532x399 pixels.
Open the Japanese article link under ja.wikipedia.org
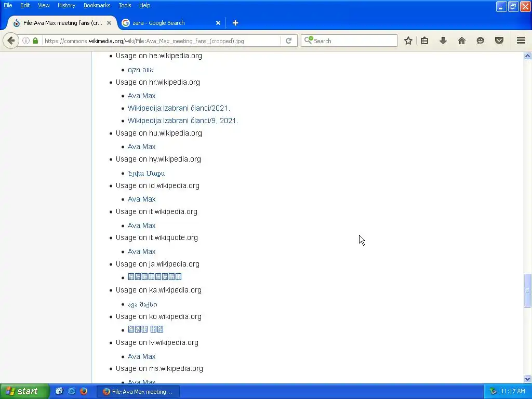[x=155, y=277]
